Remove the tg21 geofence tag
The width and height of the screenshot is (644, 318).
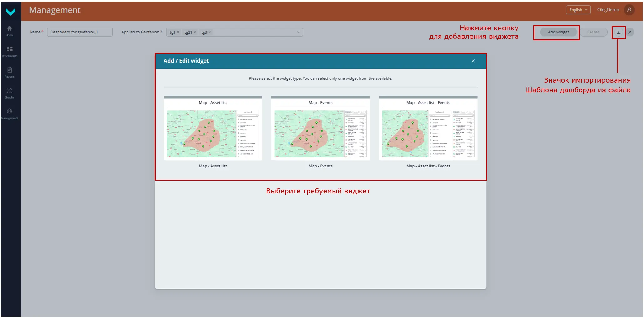click(x=195, y=32)
